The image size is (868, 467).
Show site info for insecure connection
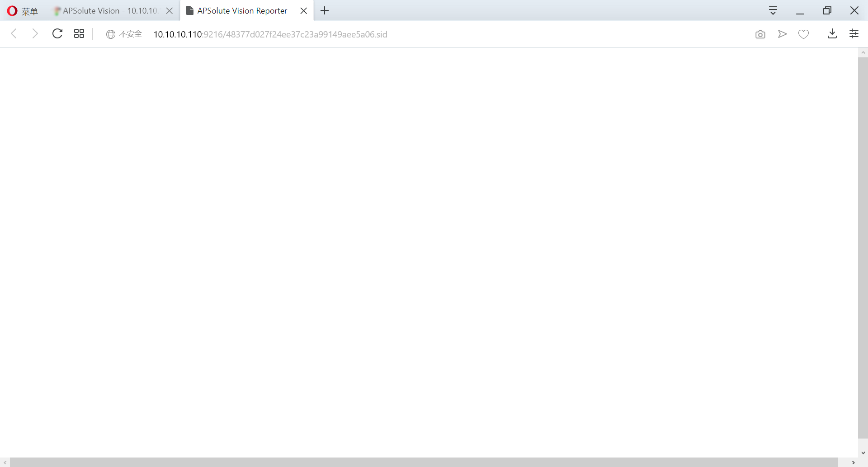point(124,34)
